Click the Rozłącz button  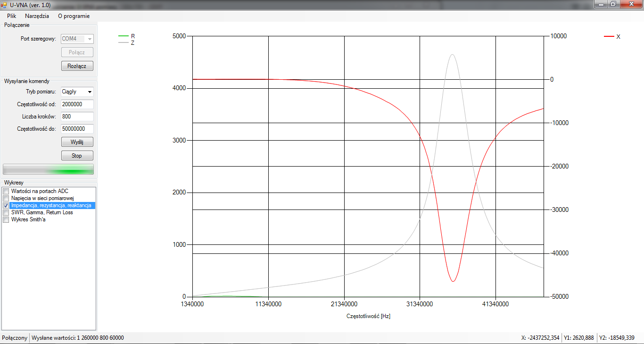pyautogui.click(x=77, y=66)
